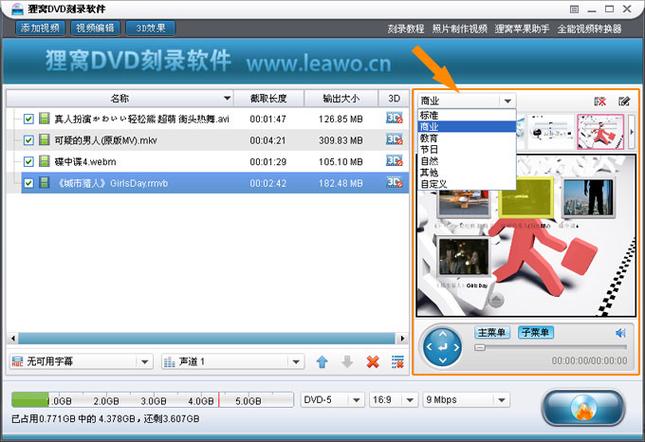Select the red running man template thumbnail
Screen dimensions: 645x442
coord(600,132)
